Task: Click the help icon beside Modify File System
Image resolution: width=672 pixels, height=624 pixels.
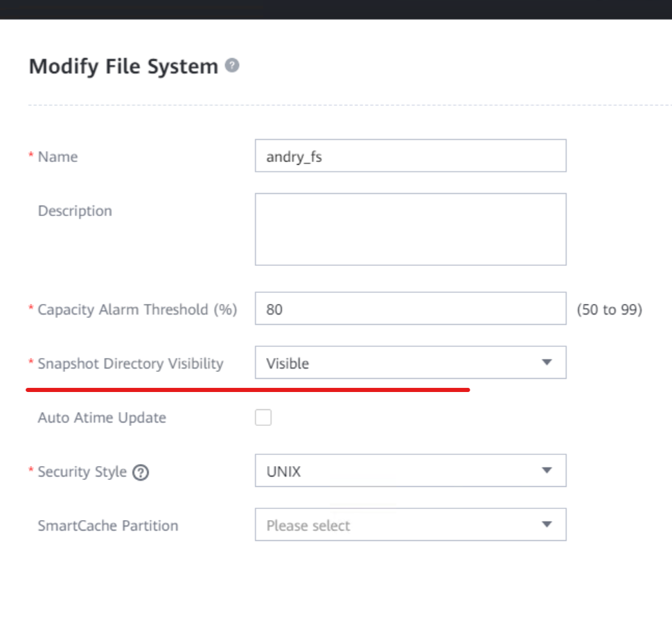Action: (x=233, y=66)
